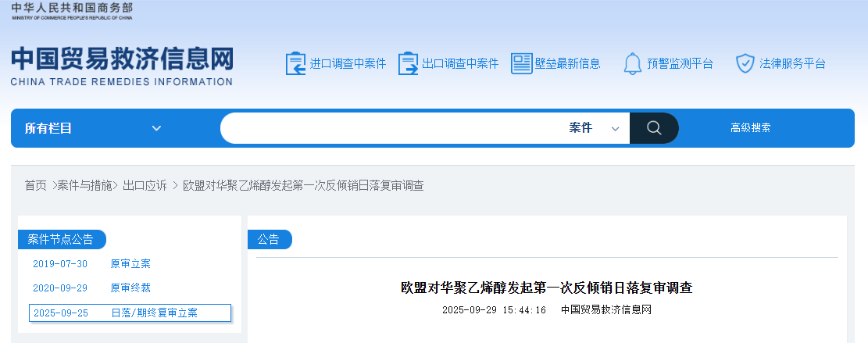Open the 案件 search type dropdown
This screenshot has width=868, height=343.
point(594,128)
